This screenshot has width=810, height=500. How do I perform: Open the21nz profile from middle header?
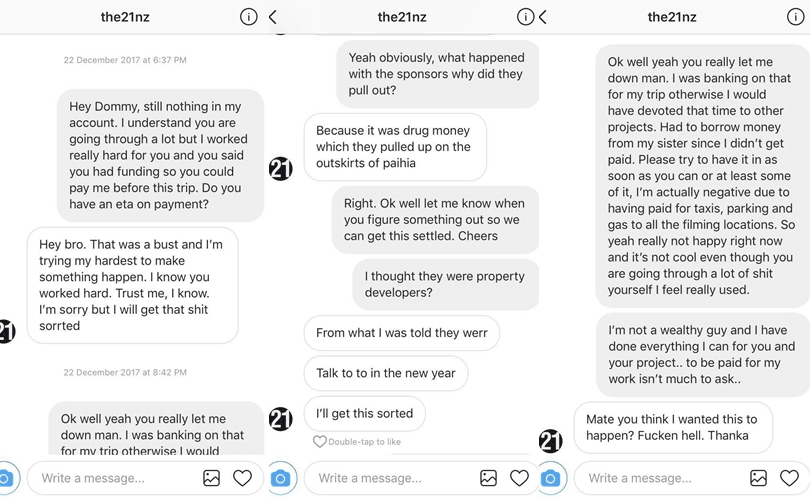pyautogui.click(x=402, y=16)
